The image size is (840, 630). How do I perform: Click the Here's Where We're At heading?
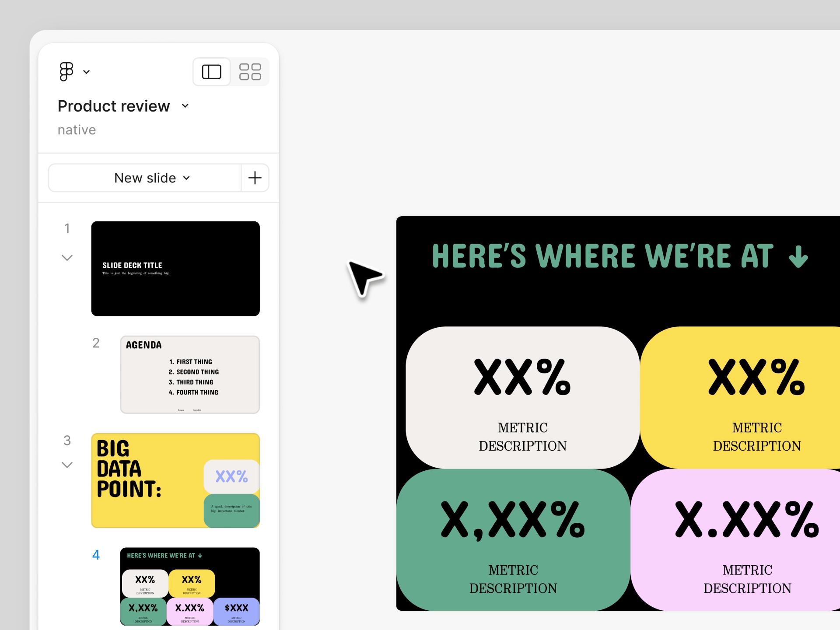(x=602, y=256)
